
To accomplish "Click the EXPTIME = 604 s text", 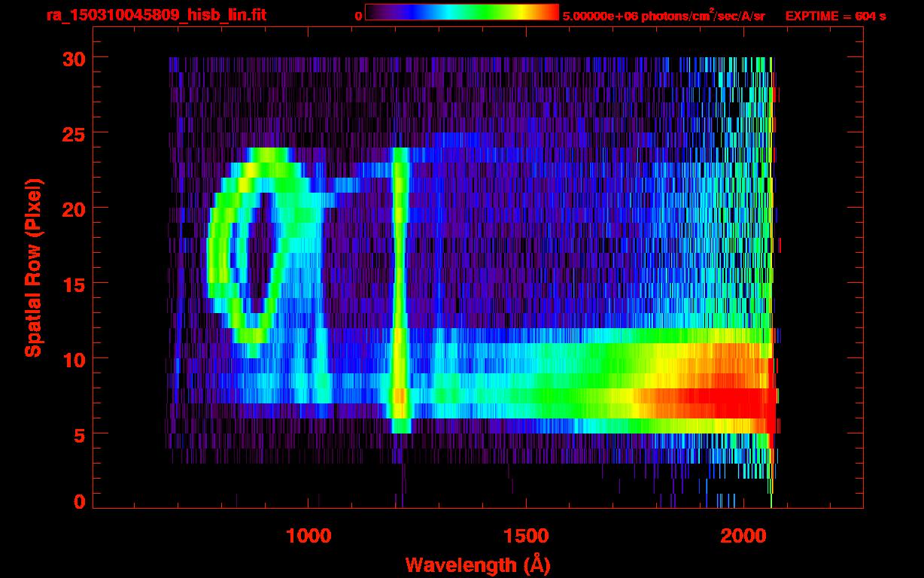I will coord(835,16).
